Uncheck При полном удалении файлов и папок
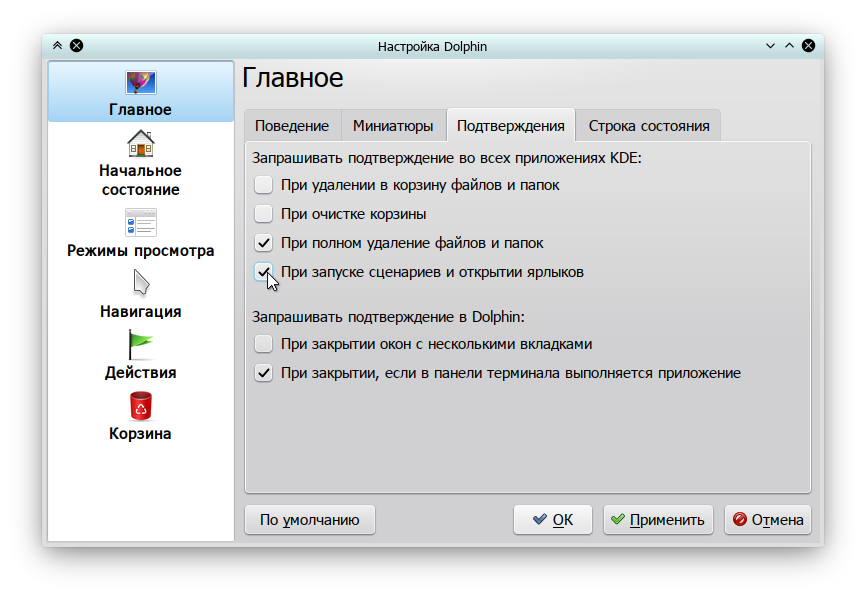Screen dimensions: 866x597 (x=263, y=243)
